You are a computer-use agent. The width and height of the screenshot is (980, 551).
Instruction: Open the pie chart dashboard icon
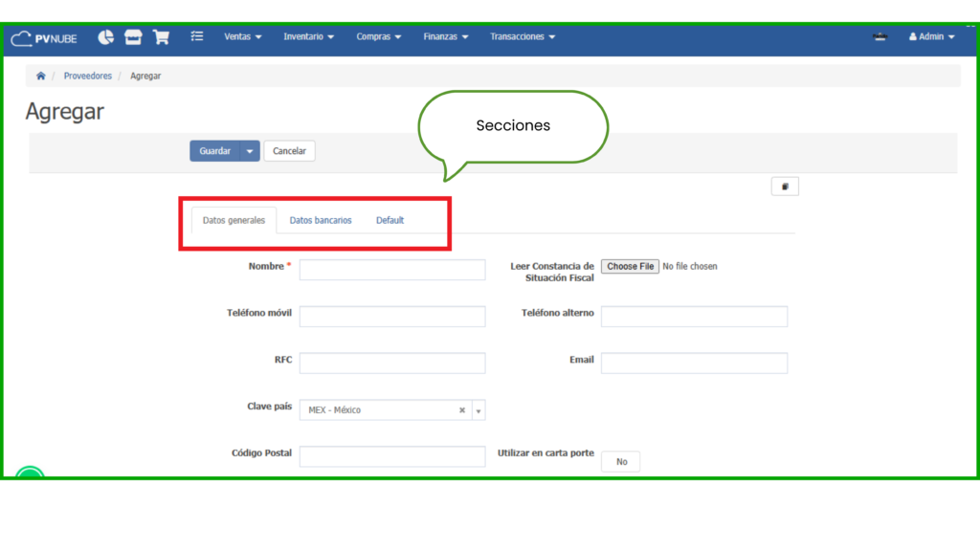pyautogui.click(x=106, y=37)
